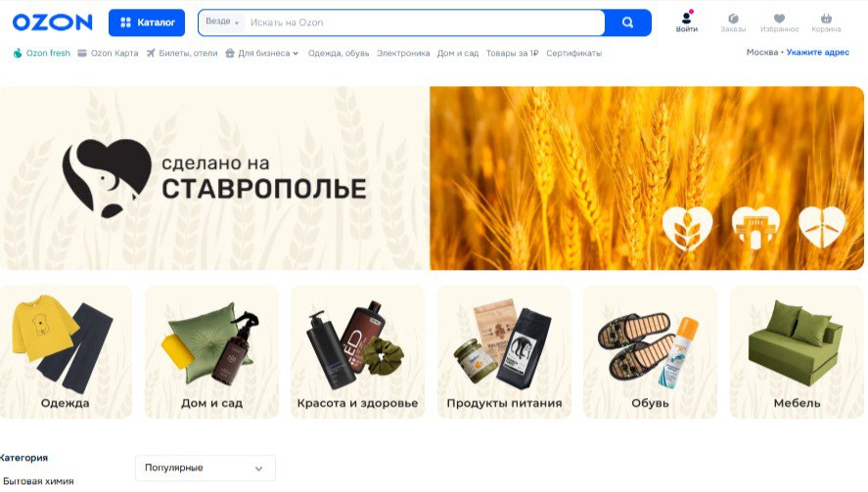Click the building heart icon on banner
This screenshot has width=868, height=492.
click(x=755, y=228)
